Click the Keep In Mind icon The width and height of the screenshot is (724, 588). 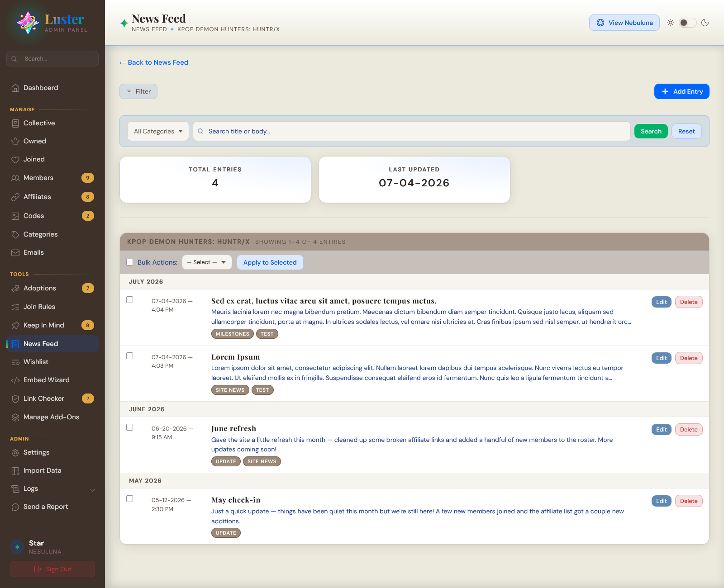[x=15, y=326]
